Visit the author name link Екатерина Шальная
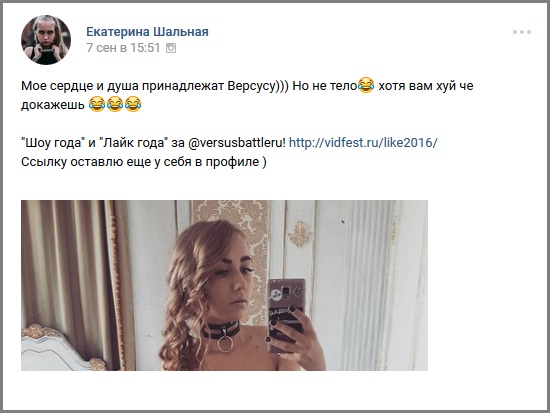Screen dimensions: 550x413 click(x=147, y=32)
